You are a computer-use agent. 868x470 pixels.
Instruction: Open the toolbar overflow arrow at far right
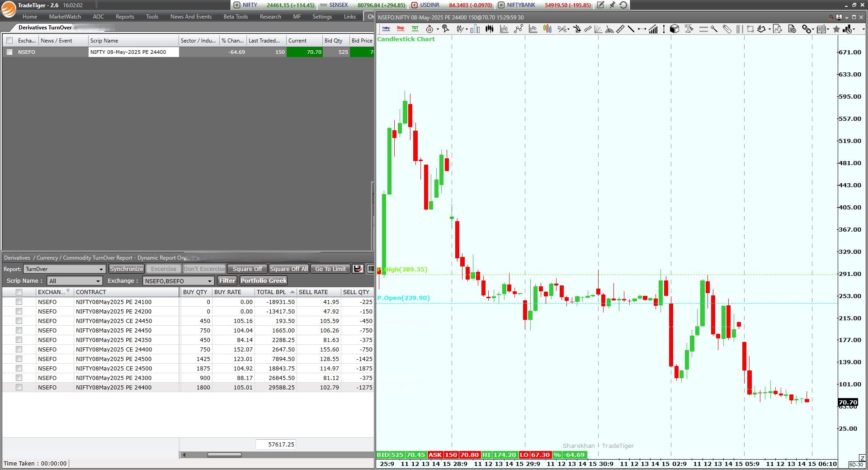pyautogui.click(x=863, y=29)
